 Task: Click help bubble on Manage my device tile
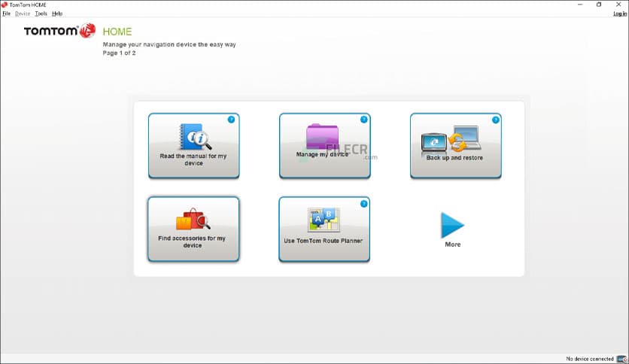point(364,120)
